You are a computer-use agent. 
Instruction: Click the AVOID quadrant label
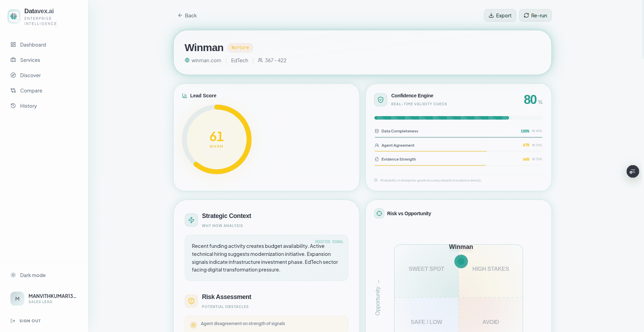click(491, 322)
